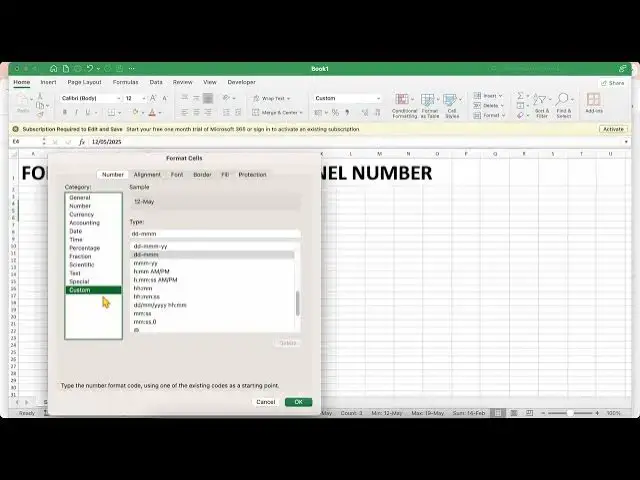Click Increase Indent icon
This screenshot has height=480, width=640.
click(x=238, y=112)
